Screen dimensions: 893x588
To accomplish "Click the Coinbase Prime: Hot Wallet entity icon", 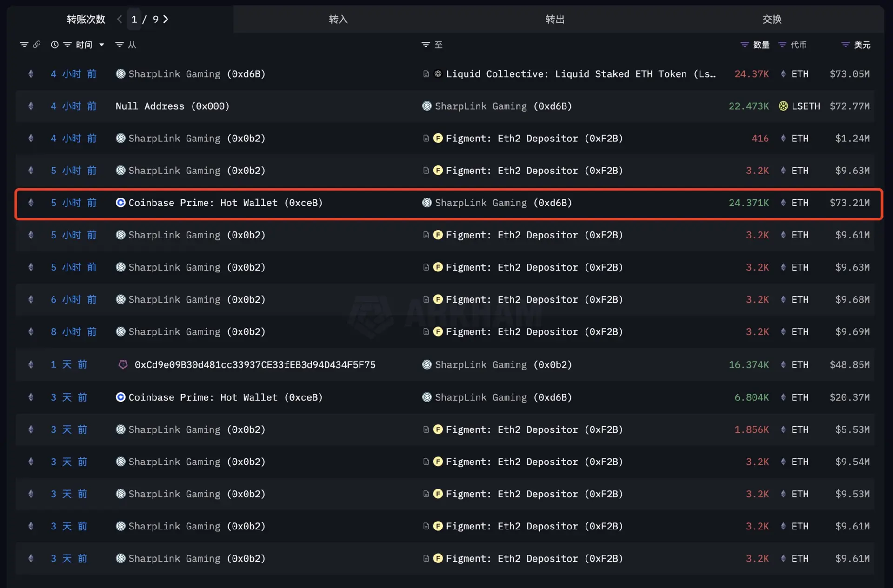I will click(120, 203).
